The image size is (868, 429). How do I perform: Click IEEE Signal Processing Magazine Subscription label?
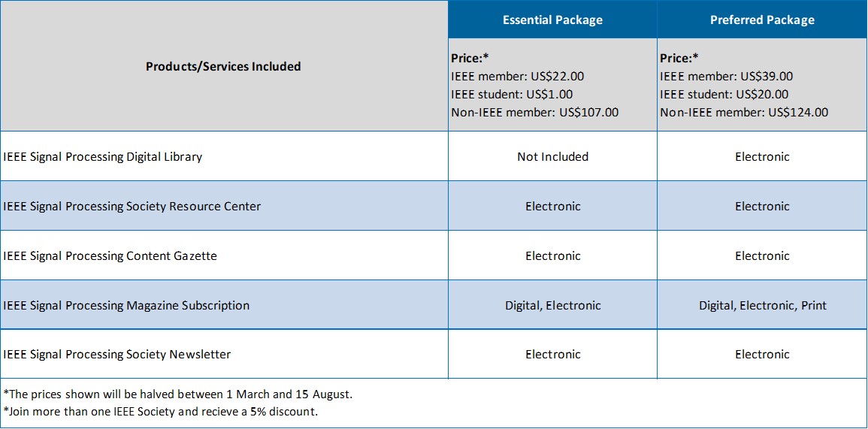click(x=126, y=305)
